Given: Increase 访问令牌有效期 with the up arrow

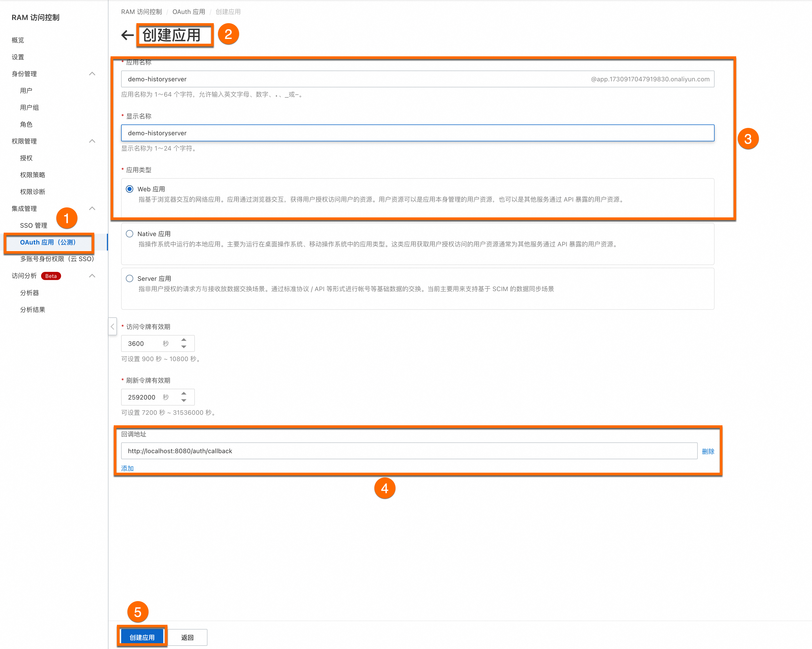Looking at the screenshot, I should tap(184, 340).
